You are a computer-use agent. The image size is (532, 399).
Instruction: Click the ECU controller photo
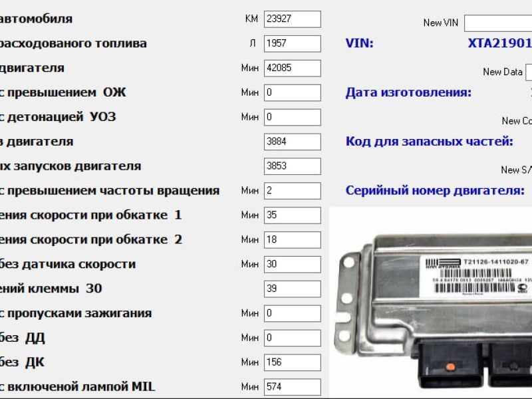pos(439,306)
